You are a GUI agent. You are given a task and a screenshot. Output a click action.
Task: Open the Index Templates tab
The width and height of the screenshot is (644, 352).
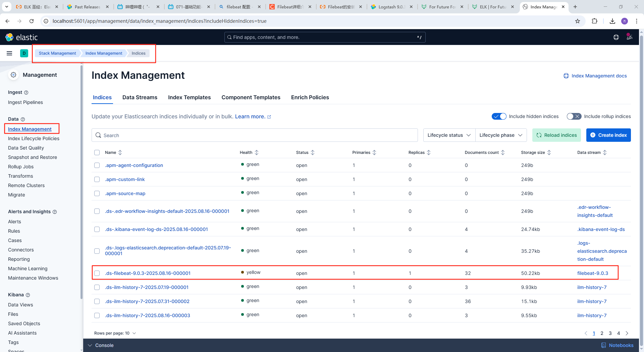coord(189,97)
